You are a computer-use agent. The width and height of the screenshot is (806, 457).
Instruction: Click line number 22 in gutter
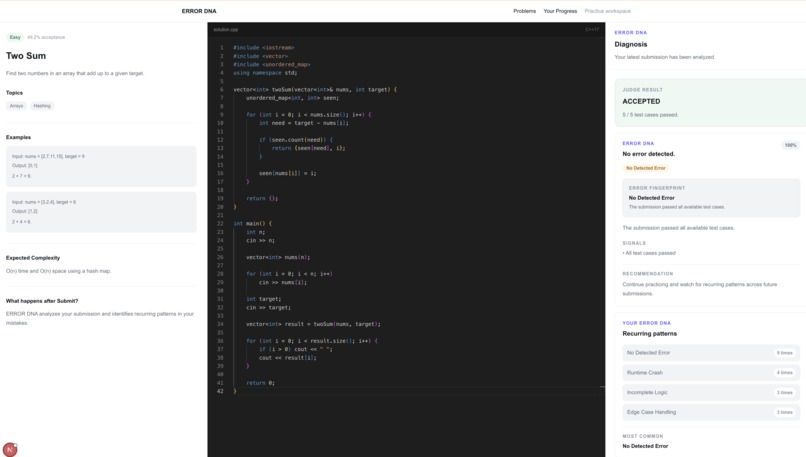click(x=220, y=224)
